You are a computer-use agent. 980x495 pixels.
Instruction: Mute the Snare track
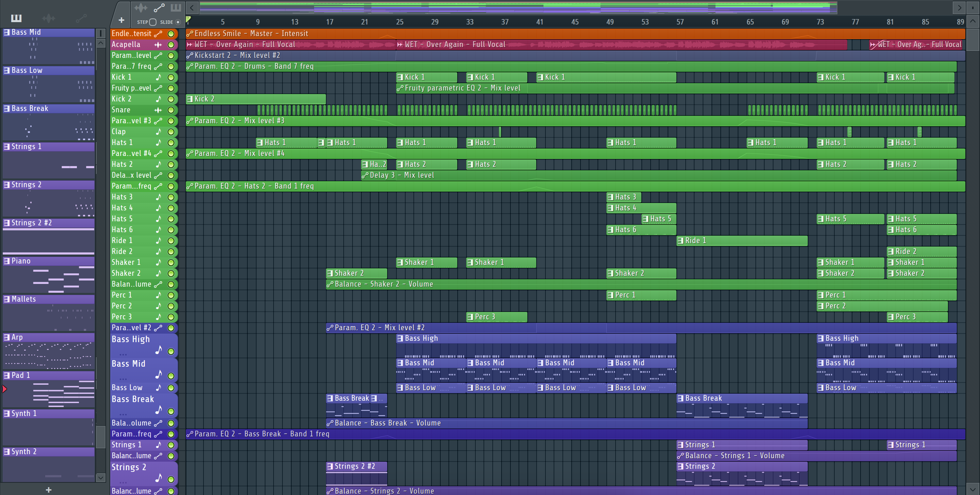coord(171,110)
